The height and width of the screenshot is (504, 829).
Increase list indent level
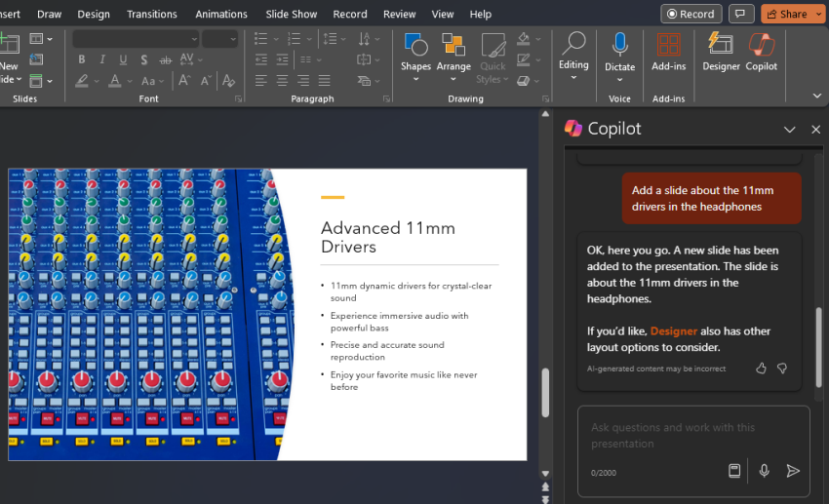(282, 59)
